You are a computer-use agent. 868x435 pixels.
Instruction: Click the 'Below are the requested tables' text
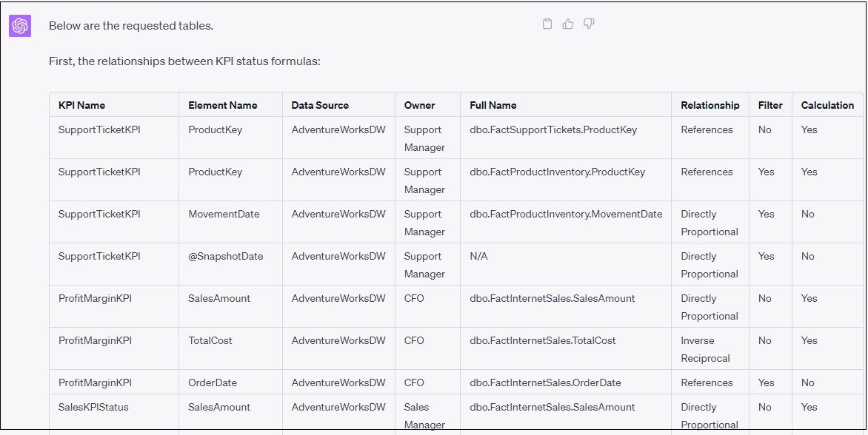pyautogui.click(x=131, y=26)
